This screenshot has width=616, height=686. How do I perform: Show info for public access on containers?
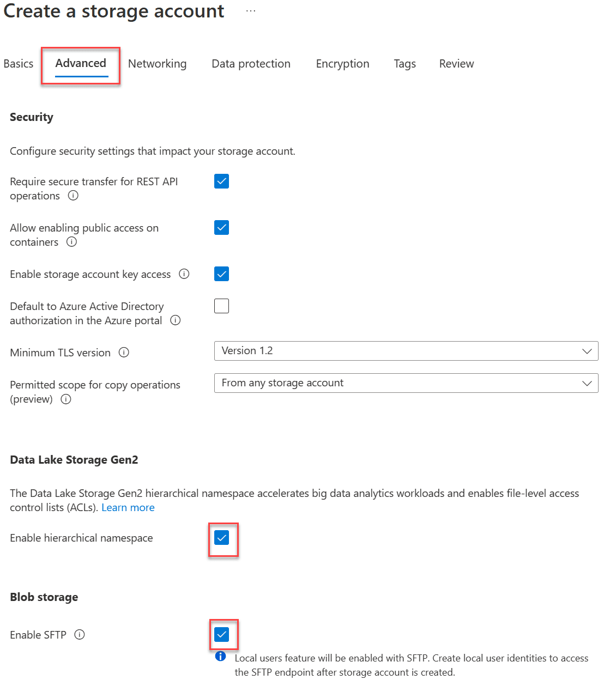click(x=71, y=242)
